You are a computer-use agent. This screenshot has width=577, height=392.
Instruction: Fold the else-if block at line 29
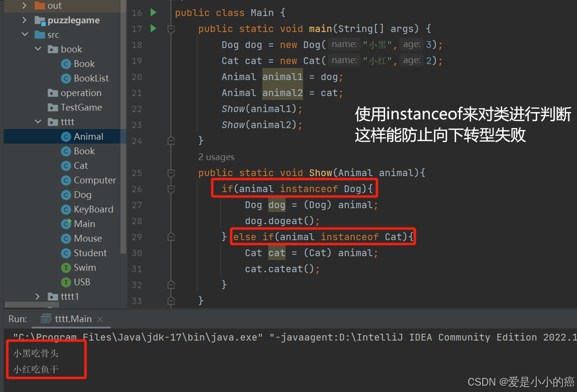171,237
